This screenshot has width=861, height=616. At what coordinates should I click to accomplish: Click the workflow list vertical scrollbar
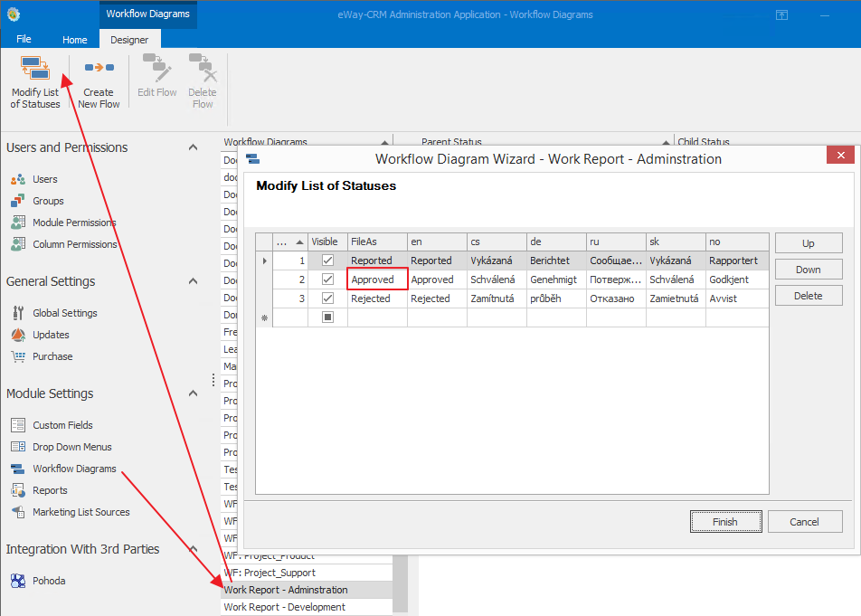point(401,583)
